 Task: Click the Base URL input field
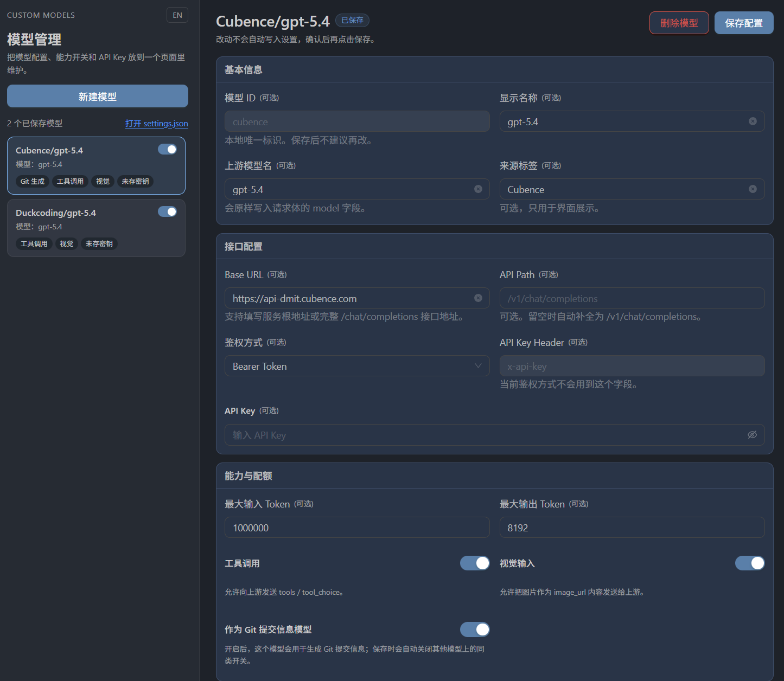[357, 298]
